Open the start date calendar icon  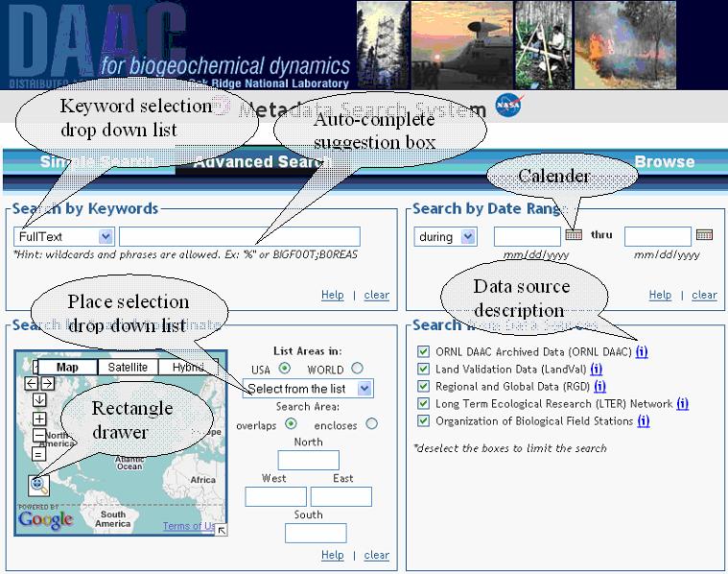[x=574, y=235]
